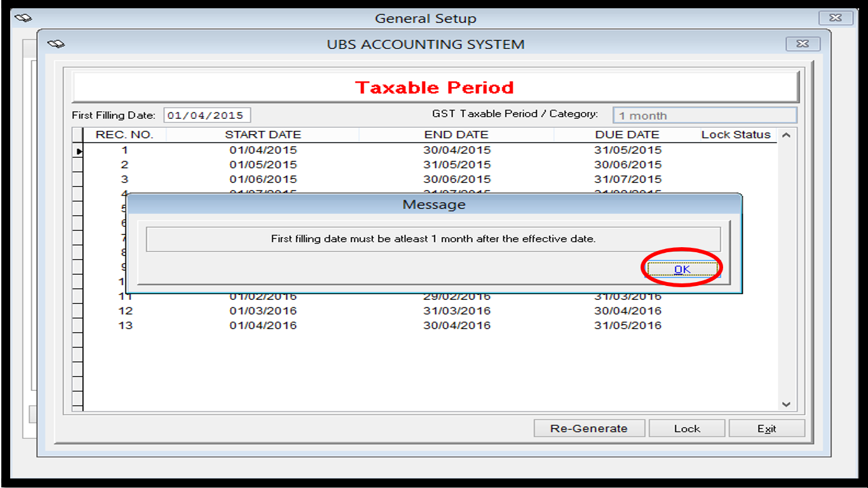Click the Lock button
Viewport: 868px width, 488px height.
click(687, 428)
